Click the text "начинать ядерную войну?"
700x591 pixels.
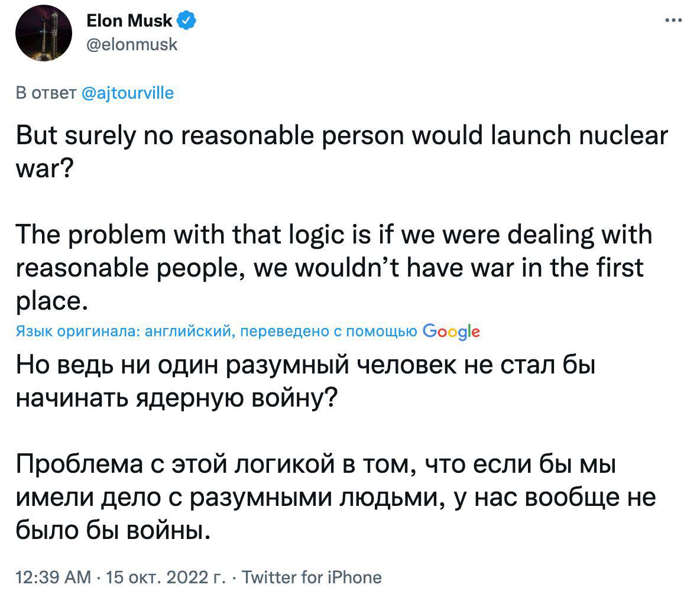click(176, 399)
